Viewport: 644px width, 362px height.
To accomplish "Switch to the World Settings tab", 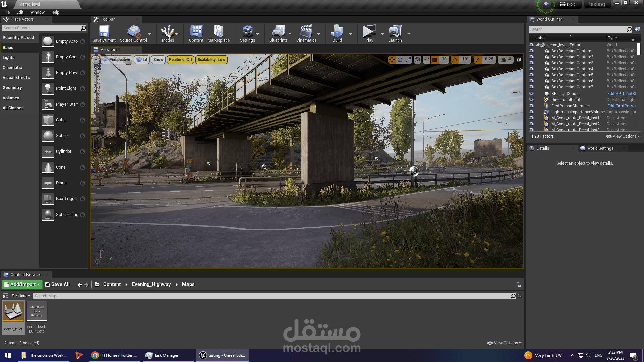I will point(600,148).
